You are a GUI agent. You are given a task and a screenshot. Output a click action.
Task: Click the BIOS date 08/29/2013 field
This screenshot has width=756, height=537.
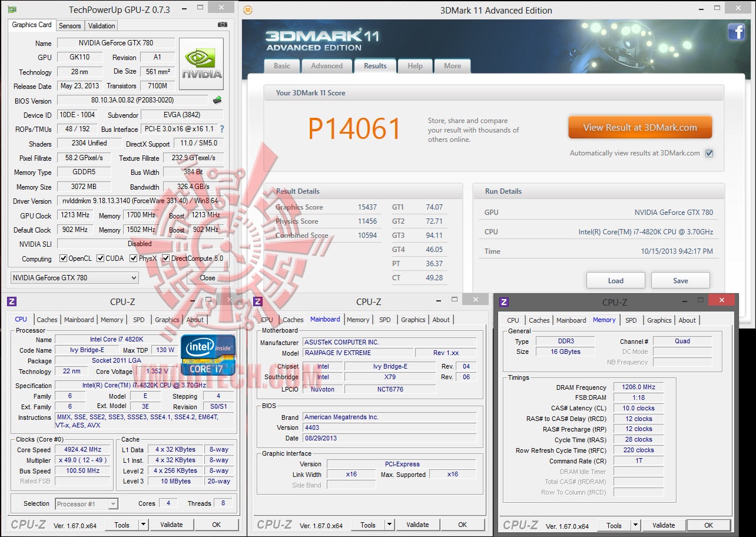[390, 438]
